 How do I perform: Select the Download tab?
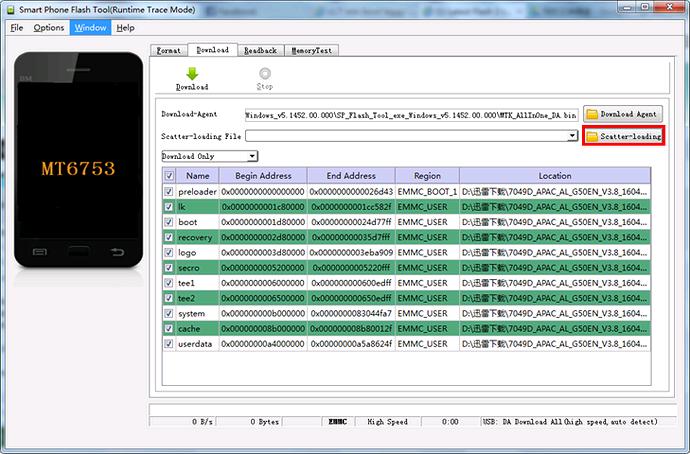(213, 50)
